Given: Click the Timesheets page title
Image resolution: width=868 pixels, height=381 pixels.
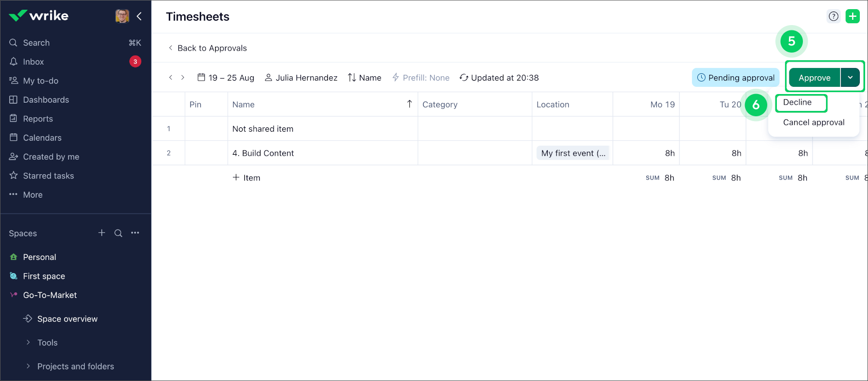Looking at the screenshot, I should click(198, 16).
